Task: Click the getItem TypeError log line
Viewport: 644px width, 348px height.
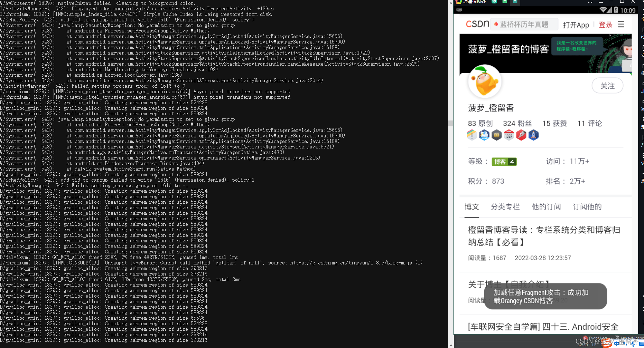Action: pos(211,263)
